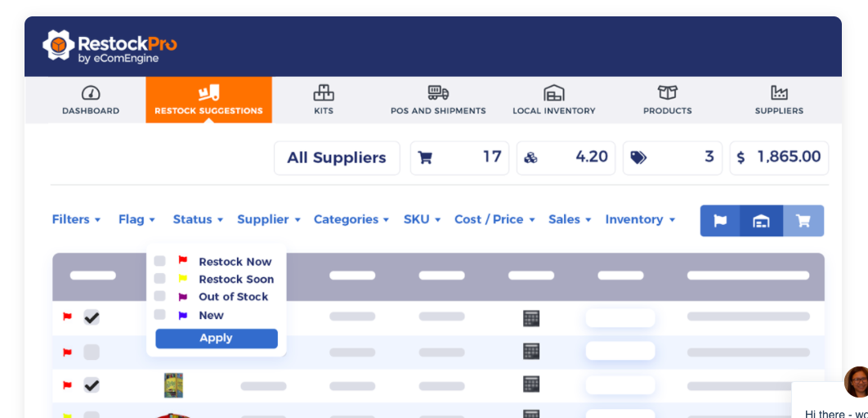Click the purple Out of Stock flag

coord(183,297)
